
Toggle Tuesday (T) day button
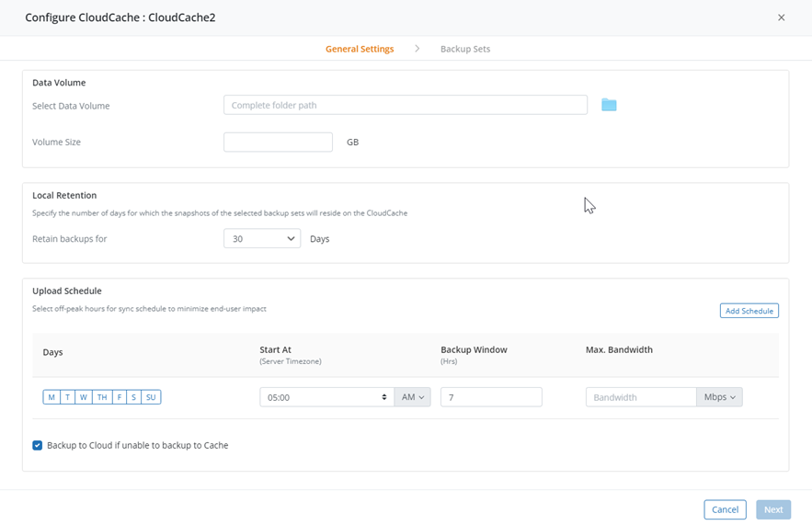67,397
